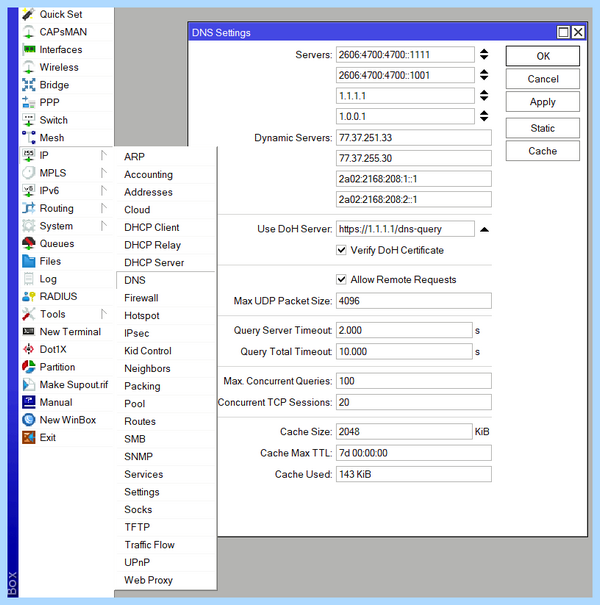The height and width of the screenshot is (605, 600).
Task: Open ARP from the IP submenu
Action: (x=166, y=157)
